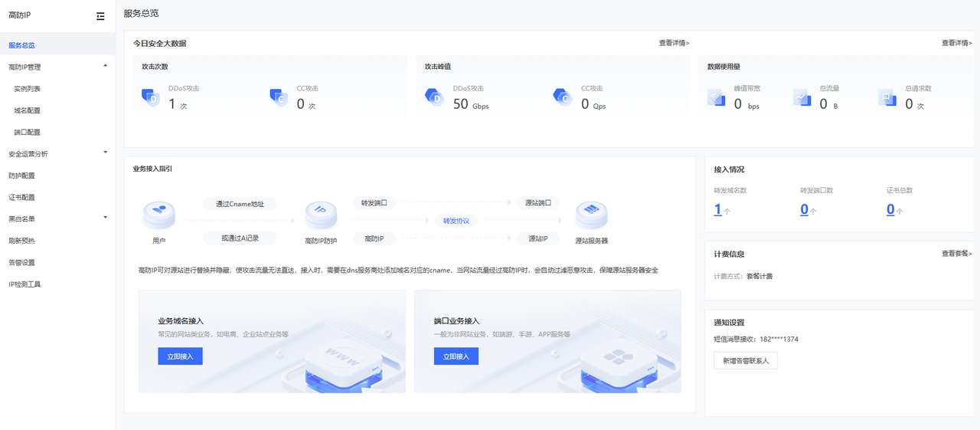
Task: Collapse the 高防IP管理 menu arrow
Action: [105, 66]
